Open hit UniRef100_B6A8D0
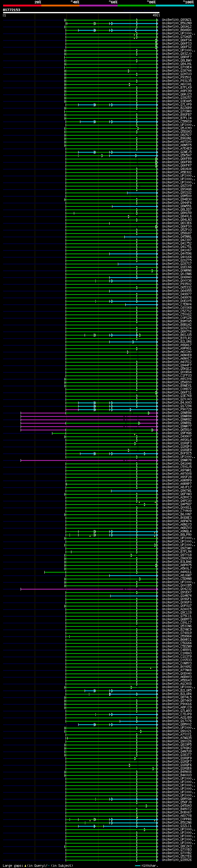This screenshot has width=197, height=868. (176, 30)
